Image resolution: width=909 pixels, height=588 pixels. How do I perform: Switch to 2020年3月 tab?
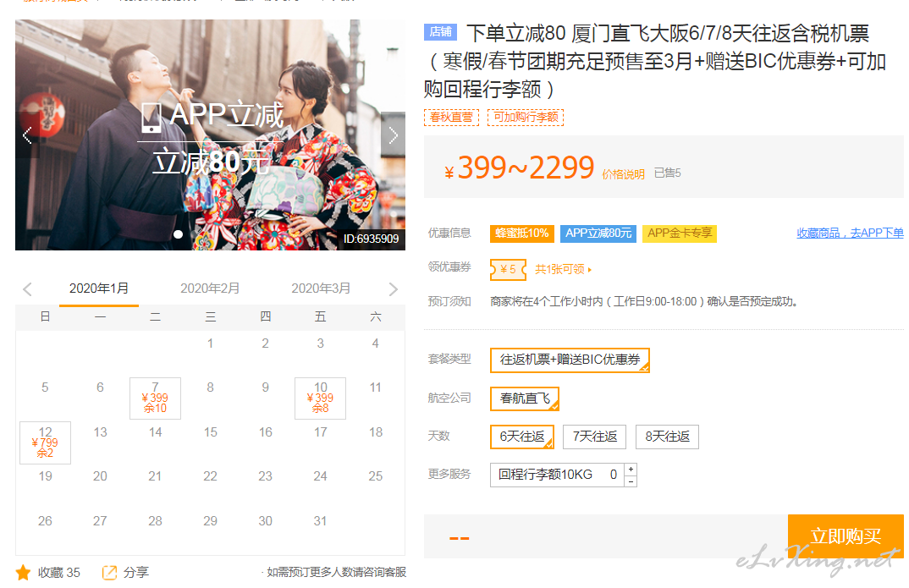(x=321, y=289)
